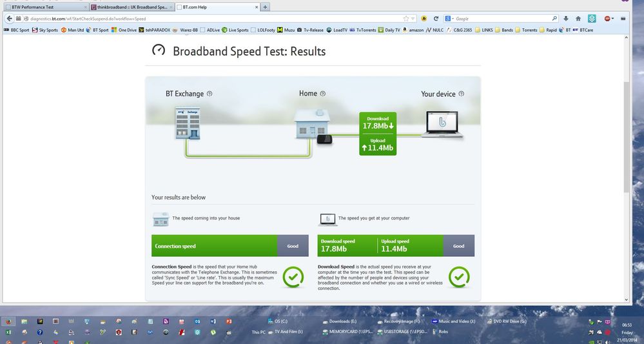The height and width of the screenshot is (344, 644).
Task: Go to the browser Home icon
Action: 578,19
